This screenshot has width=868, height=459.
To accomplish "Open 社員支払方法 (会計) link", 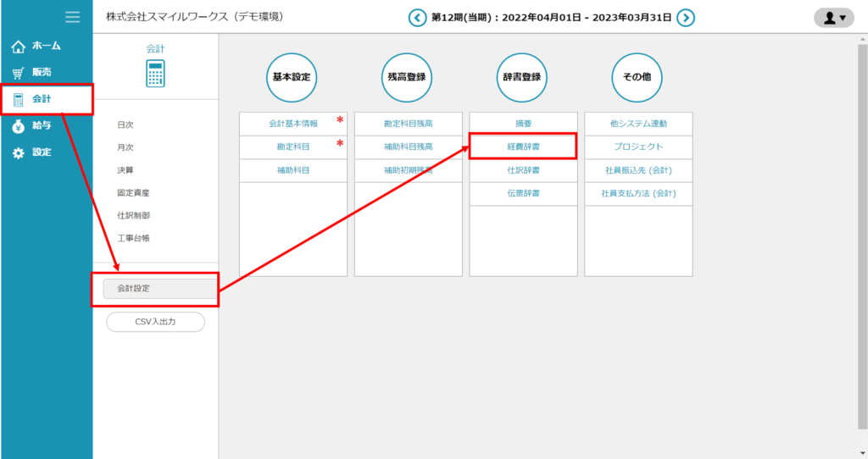I will click(x=639, y=194).
